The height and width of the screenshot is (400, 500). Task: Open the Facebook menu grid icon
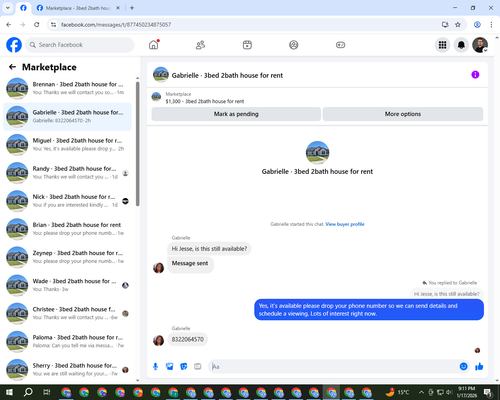tap(442, 45)
